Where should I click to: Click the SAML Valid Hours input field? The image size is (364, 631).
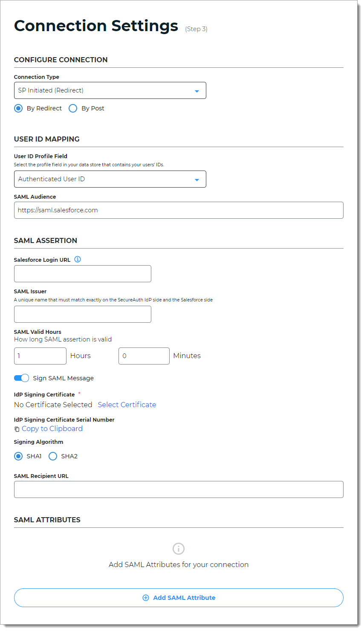tap(40, 356)
